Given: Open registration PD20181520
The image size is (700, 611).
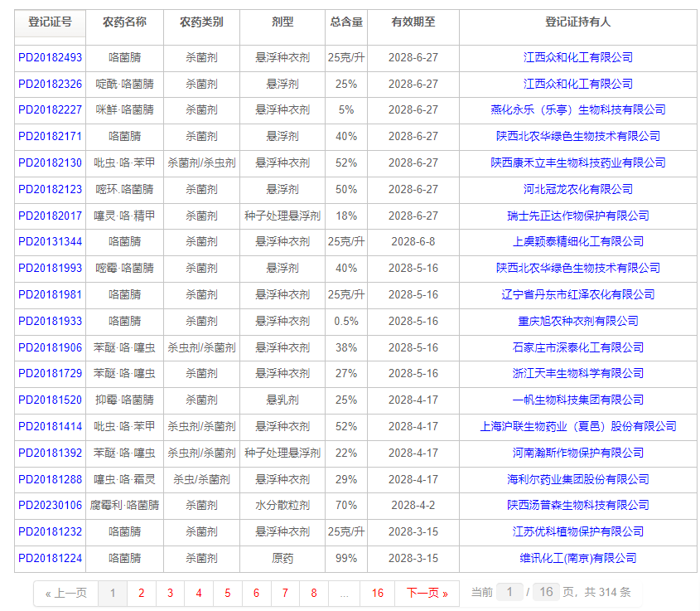Looking at the screenshot, I should tap(50, 400).
